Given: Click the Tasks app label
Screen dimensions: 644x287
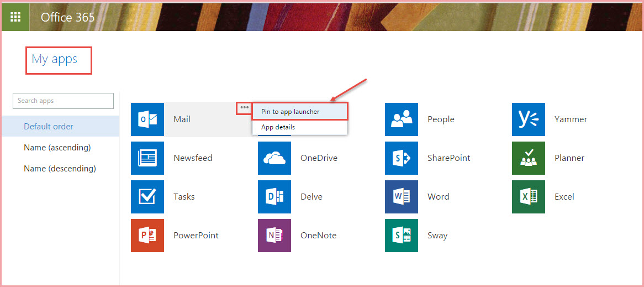Looking at the screenshot, I should pos(184,196).
